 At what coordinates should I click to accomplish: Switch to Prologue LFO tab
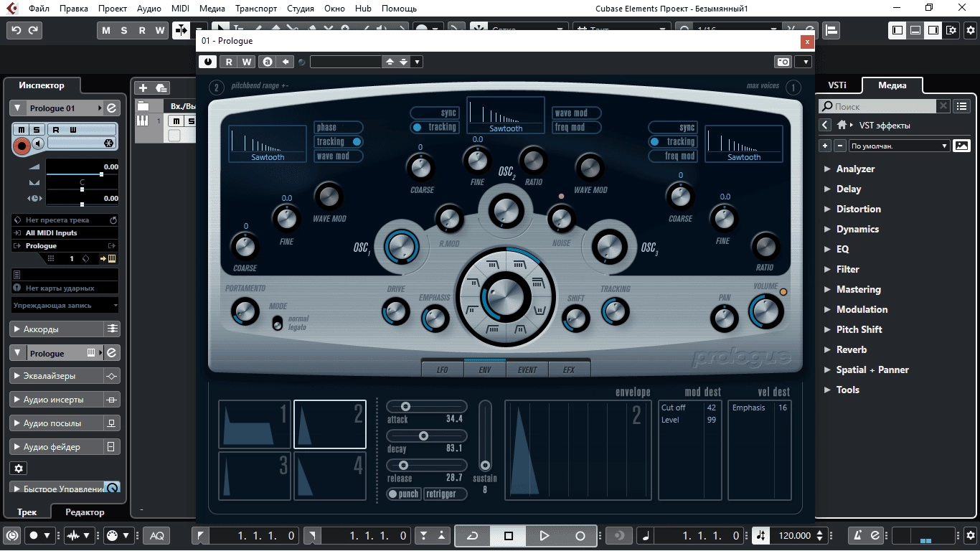pos(442,369)
